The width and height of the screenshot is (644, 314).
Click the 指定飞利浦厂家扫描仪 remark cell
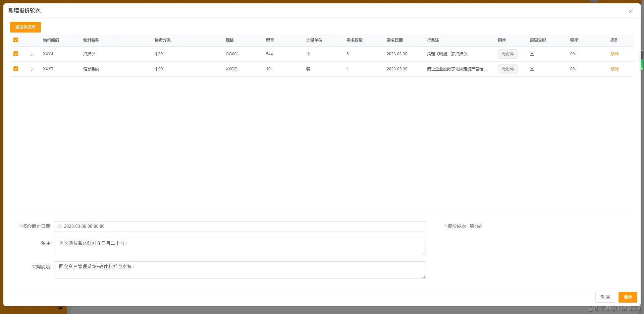(x=447, y=54)
